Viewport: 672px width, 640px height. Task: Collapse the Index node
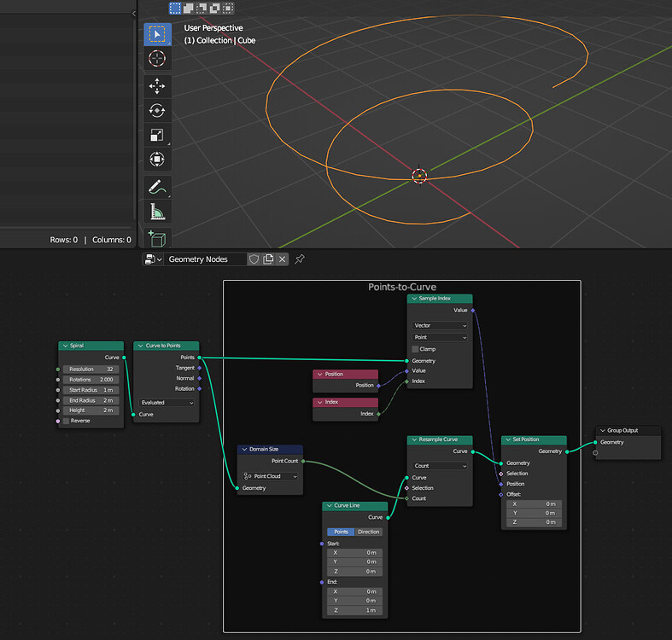[319, 402]
